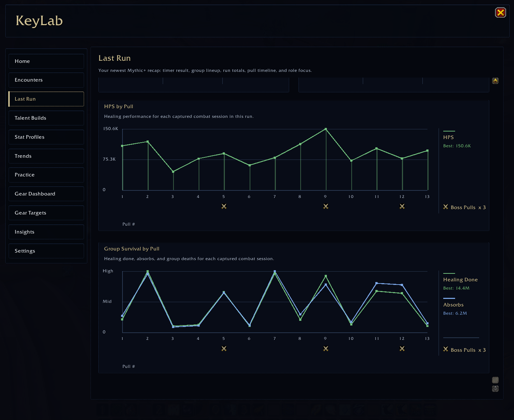Click x-axis label 7 in the Survival chart
Image resolution: width=514 pixels, height=420 pixels.
tap(275, 338)
